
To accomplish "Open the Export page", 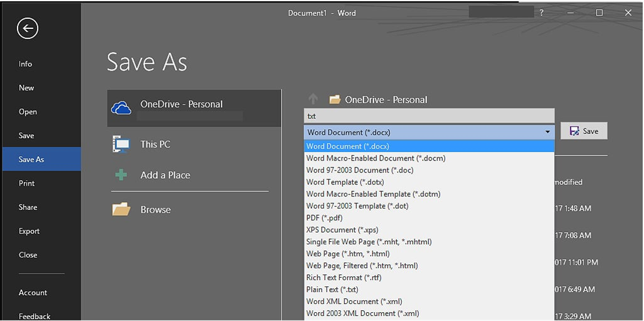I will click(x=29, y=231).
